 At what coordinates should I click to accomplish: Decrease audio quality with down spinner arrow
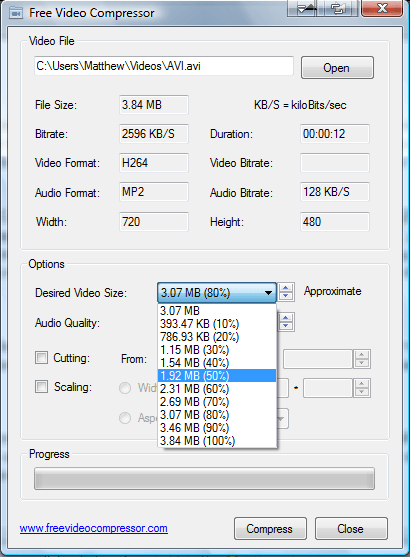pos(286,326)
